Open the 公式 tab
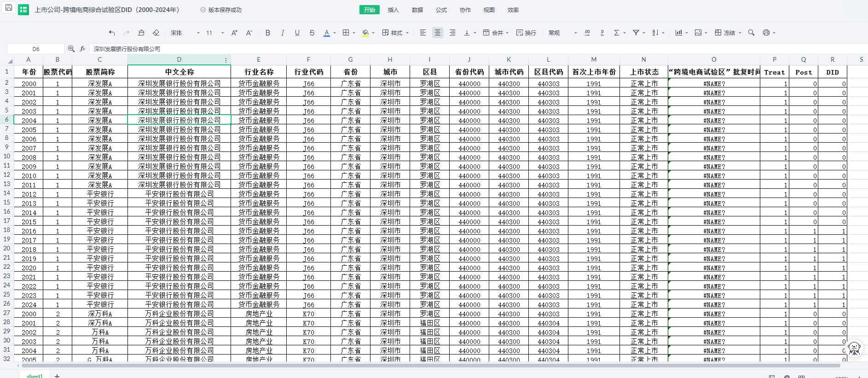868x378 pixels. tap(441, 10)
